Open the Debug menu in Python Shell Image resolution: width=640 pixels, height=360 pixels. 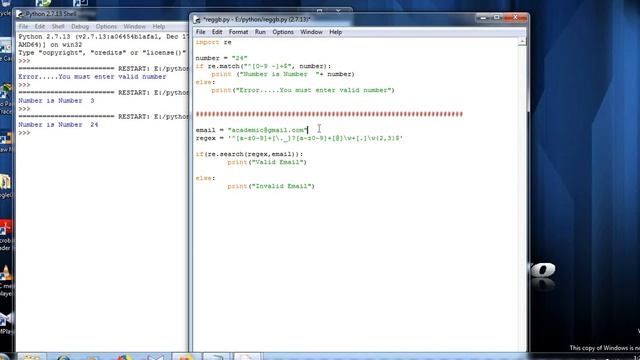[80, 27]
